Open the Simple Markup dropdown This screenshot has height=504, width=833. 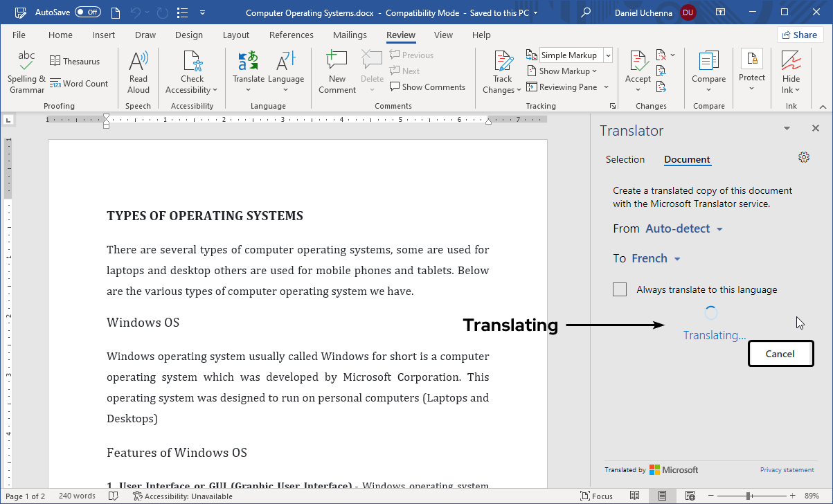pos(607,55)
